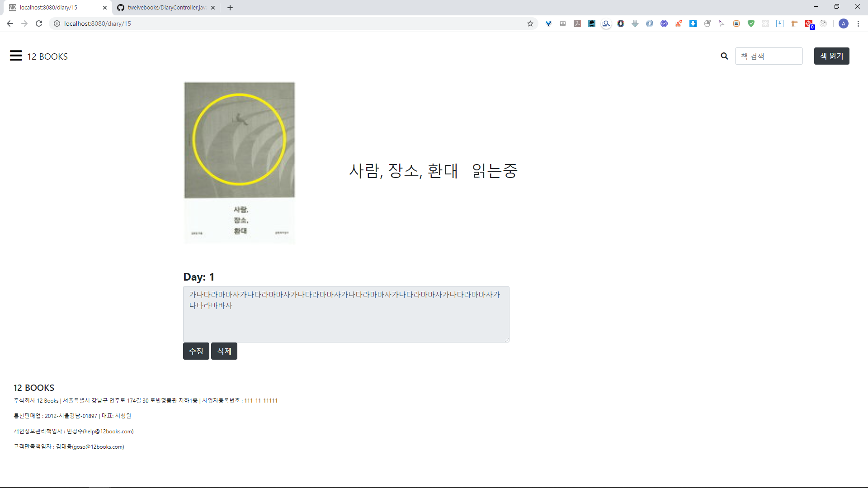Open Chrome's three-dot menu
The width and height of the screenshot is (868, 488).
click(x=858, y=23)
